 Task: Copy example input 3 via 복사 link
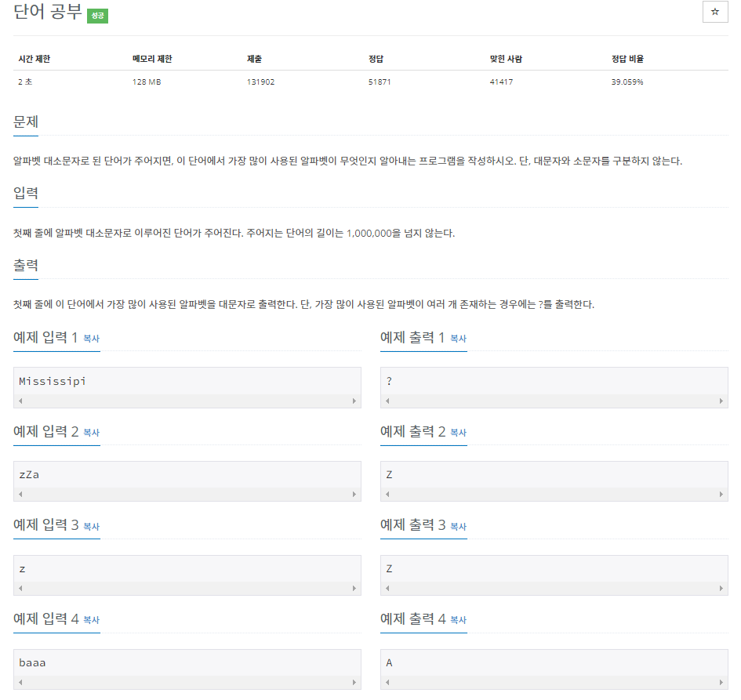[x=91, y=527]
